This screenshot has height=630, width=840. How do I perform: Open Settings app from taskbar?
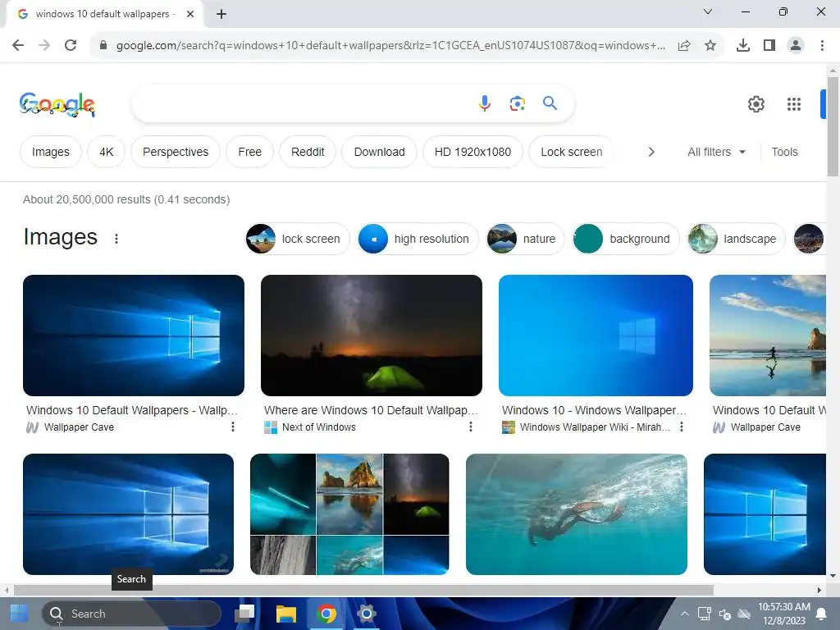(x=367, y=614)
